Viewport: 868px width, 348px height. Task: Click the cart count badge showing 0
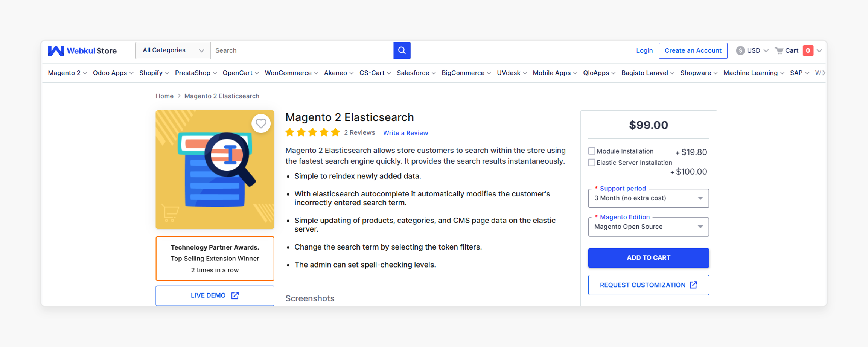(x=808, y=50)
